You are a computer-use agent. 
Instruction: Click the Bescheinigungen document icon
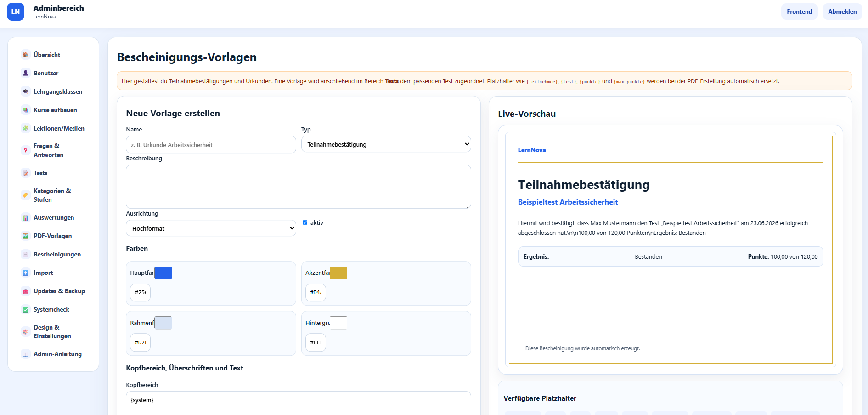coord(26,254)
